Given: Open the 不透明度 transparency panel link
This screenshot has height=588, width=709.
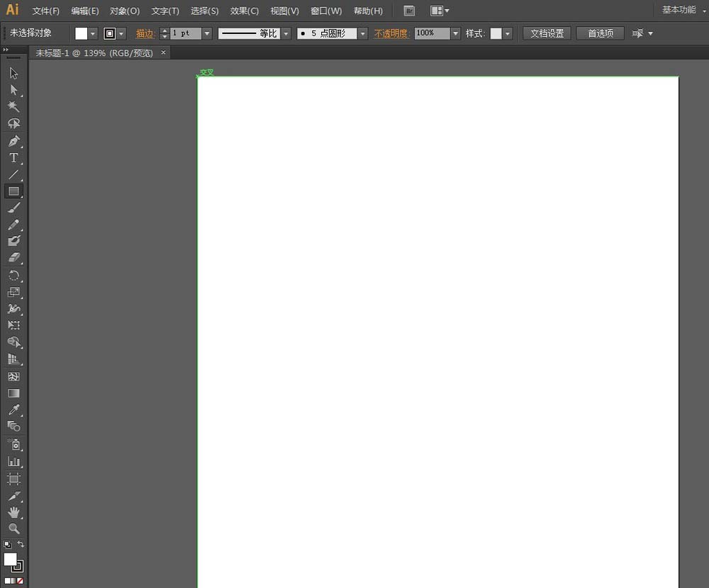Looking at the screenshot, I should (x=391, y=33).
